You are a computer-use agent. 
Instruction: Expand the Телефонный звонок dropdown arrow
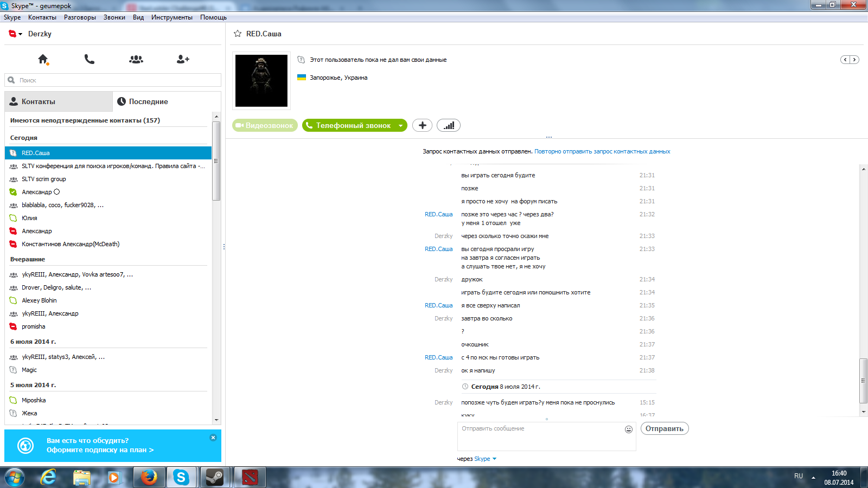(x=401, y=125)
